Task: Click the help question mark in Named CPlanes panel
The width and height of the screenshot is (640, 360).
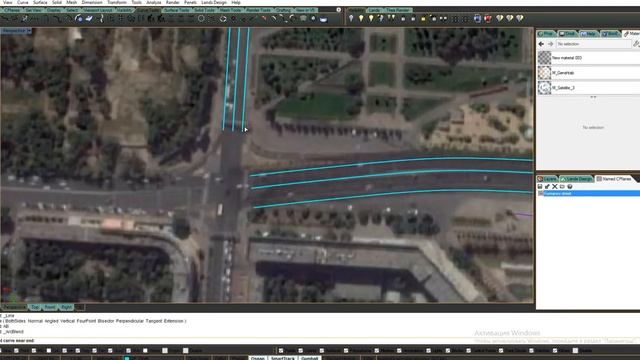Action: pos(570,186)
